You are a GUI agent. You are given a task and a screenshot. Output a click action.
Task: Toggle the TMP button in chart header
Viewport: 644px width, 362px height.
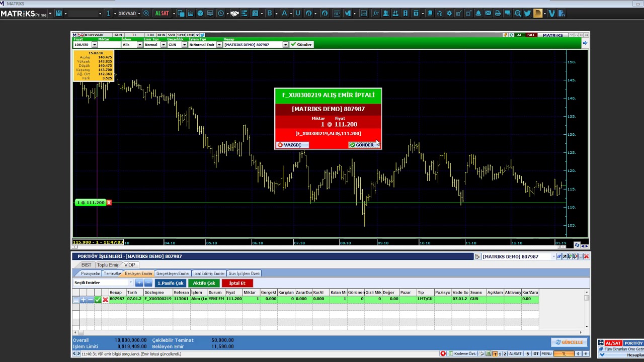(190, 35)
